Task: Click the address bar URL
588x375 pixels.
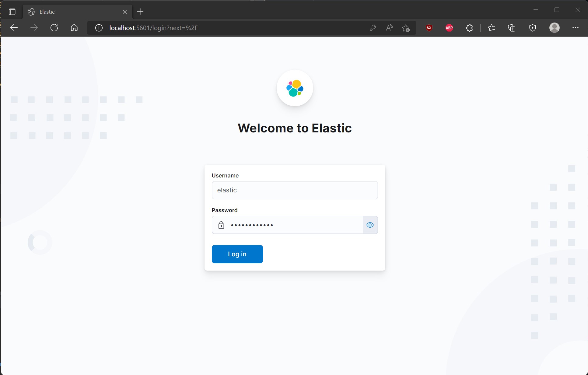Action: coord(153,28)
